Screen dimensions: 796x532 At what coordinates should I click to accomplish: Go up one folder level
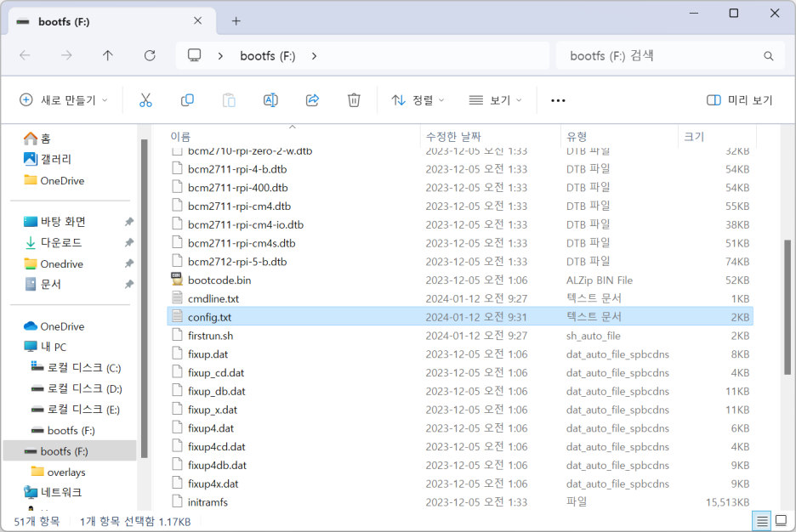click(x=108, y=55)
